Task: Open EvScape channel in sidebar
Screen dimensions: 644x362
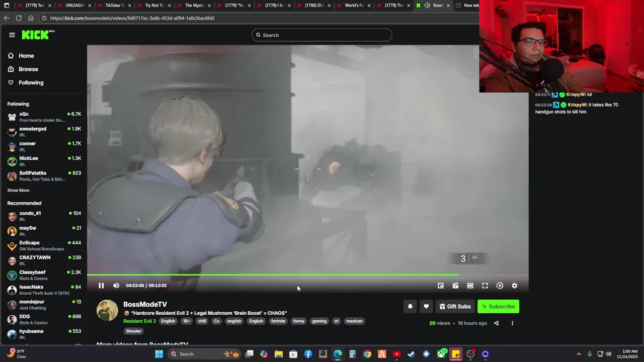Action: click(x=44, y=246)
